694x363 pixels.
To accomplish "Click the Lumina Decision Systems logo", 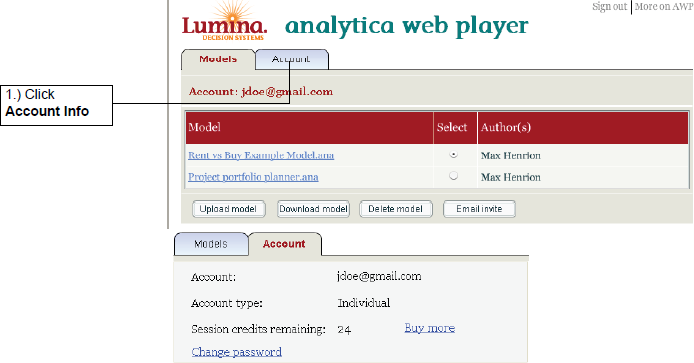I will click(x=224, y=21).
